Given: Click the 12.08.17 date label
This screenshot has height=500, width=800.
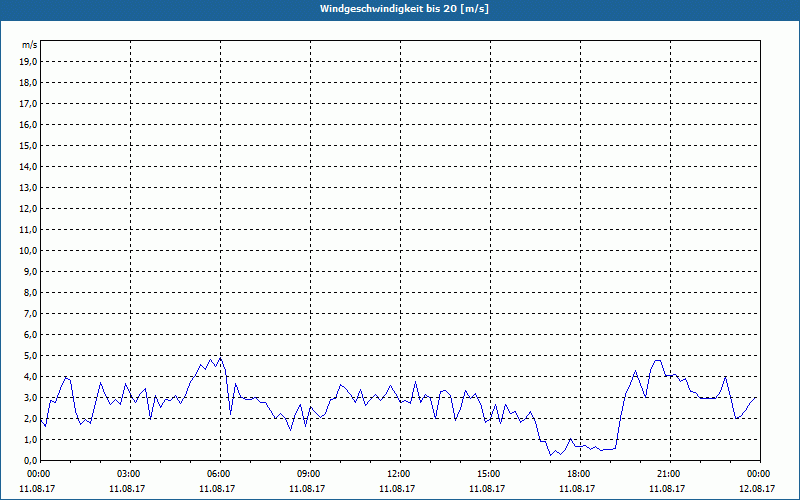Looking at the screenshot, I should click(757, 489).
